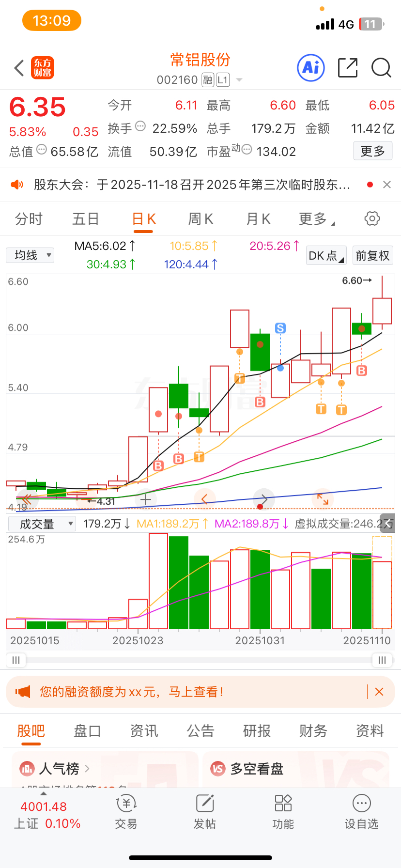
Task: Tap the previous candle arrow icon
Action: coord(205,499)
